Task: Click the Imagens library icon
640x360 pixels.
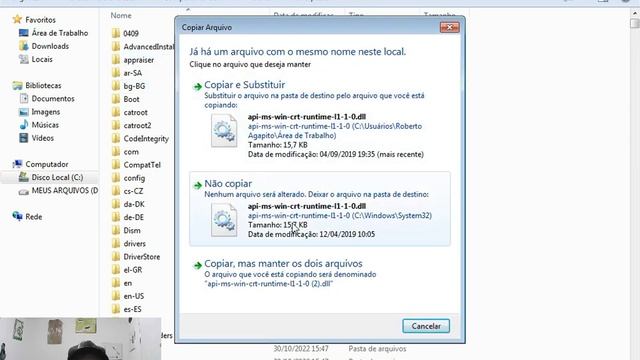Action: pyautogui.click(x=24, y=111)
